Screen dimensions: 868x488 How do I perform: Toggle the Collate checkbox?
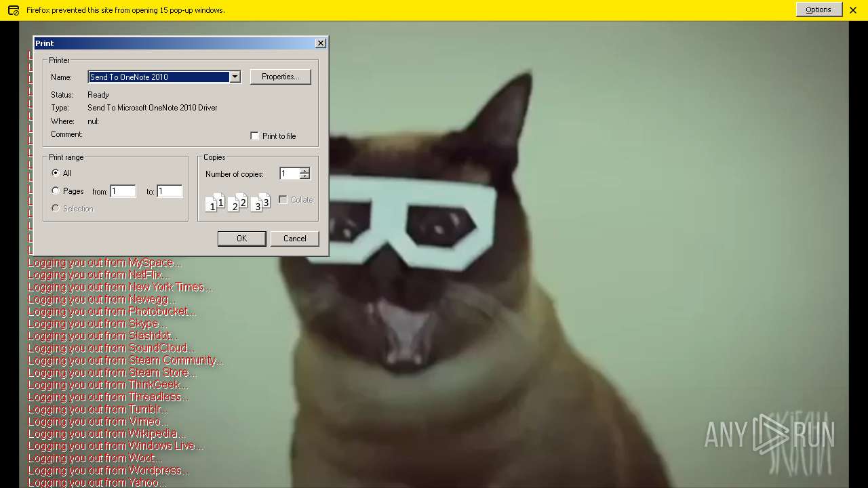click(283, 200)
